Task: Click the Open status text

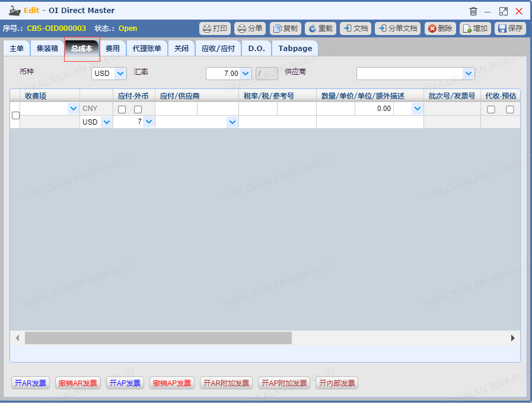Action: pyautogui.click(x=128, y=28)
